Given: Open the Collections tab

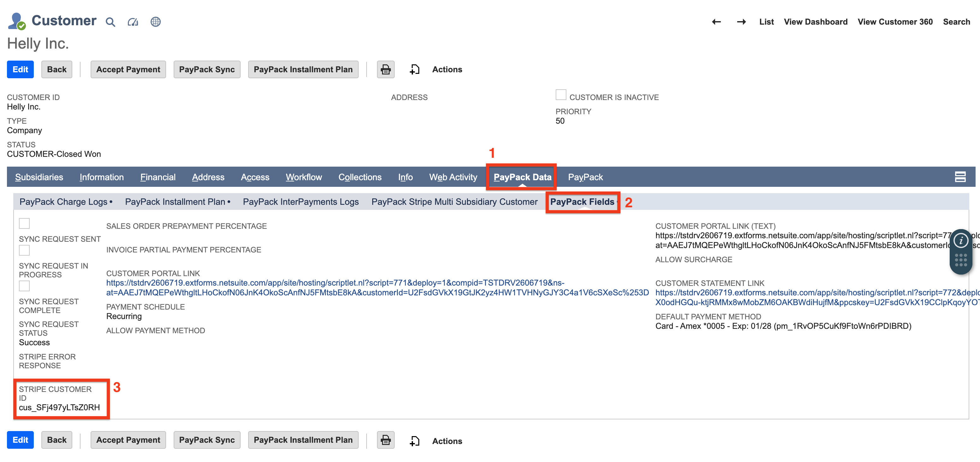Looking at the screenshot, I should [x=360, y=177].
